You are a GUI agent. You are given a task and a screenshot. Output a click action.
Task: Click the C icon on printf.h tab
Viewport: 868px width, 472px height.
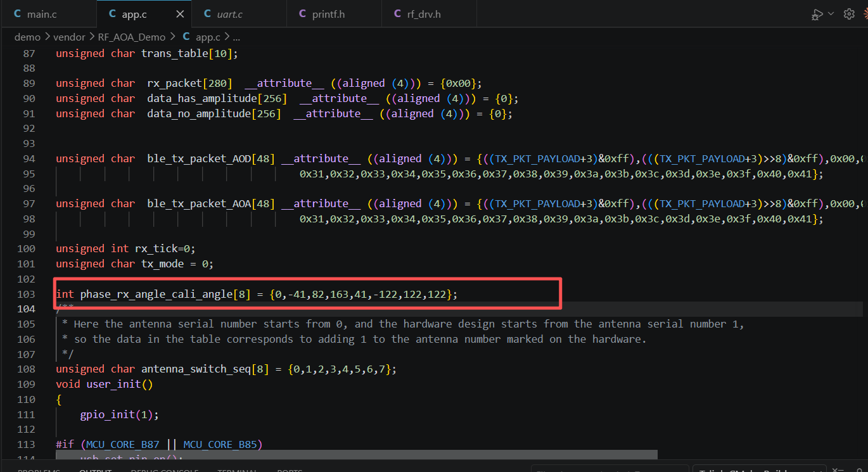coord(302,14)
